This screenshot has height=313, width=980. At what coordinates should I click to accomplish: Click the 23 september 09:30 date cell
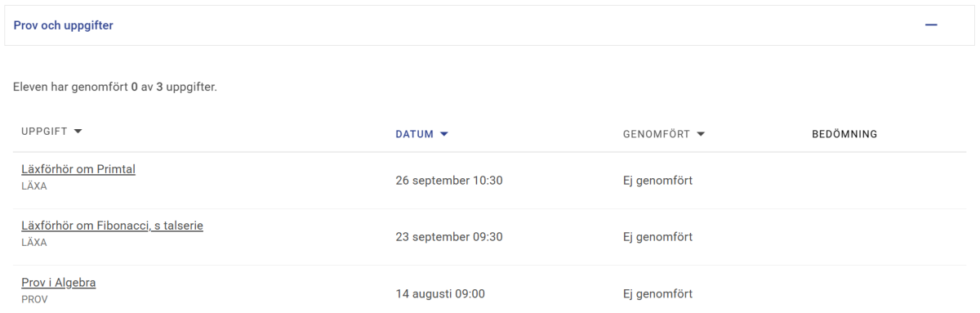tap(448, 237)
